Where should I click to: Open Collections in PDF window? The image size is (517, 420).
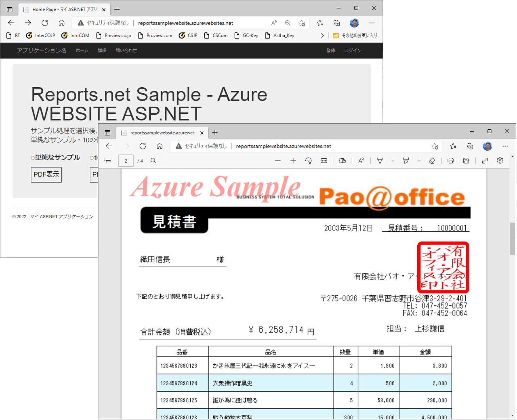click(470, 146)
